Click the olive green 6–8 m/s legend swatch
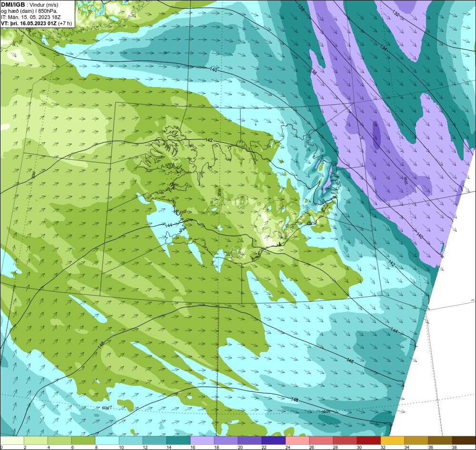This screenshot has height=450, width=476. (83, 440)
